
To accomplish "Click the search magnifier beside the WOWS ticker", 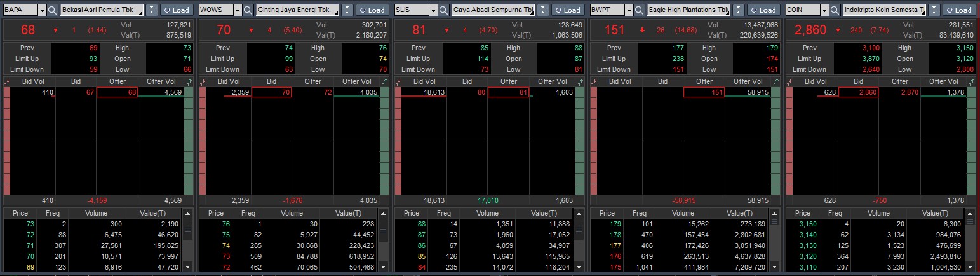I will (248, 10).
